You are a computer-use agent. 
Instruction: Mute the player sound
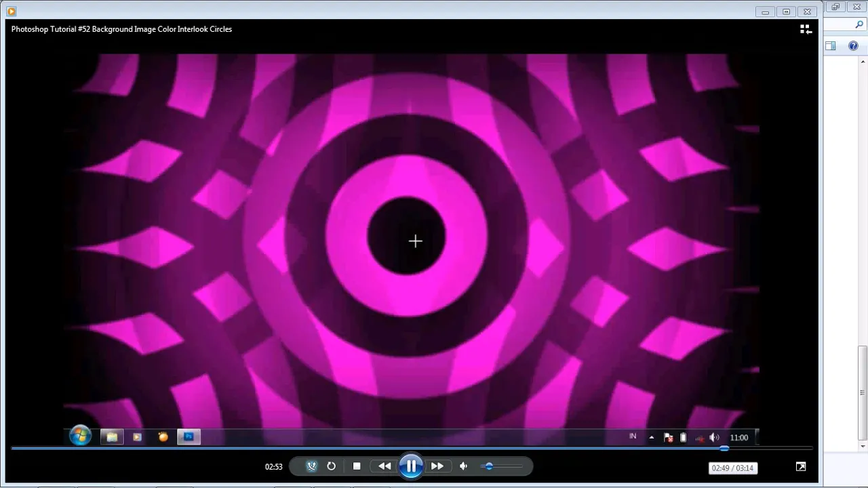pyautogui.click(x=464, y=466)
